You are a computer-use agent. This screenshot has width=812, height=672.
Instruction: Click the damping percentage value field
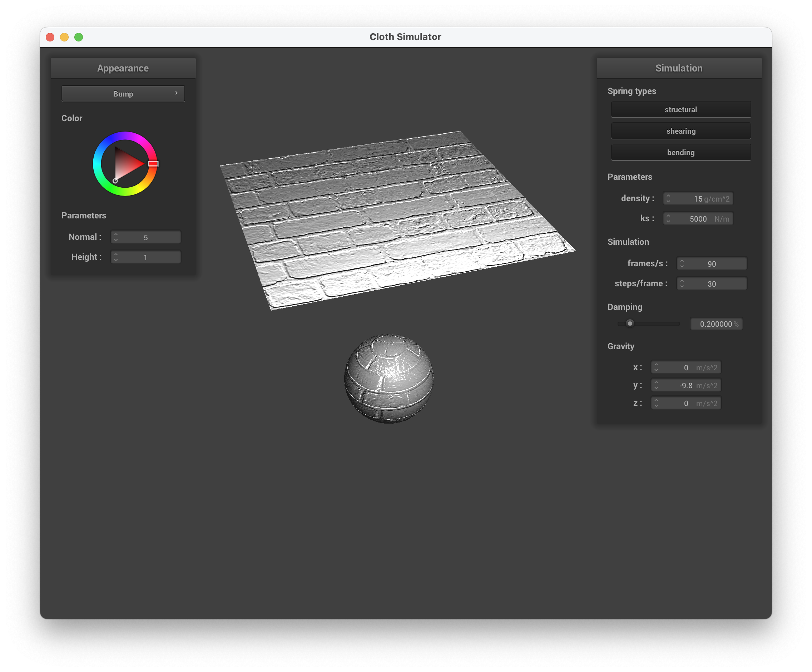tap(716, 324)
